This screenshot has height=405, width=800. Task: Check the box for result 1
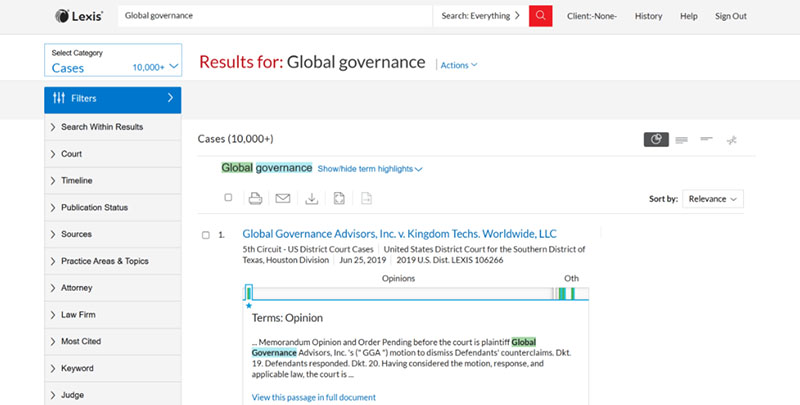click(206, 235)
